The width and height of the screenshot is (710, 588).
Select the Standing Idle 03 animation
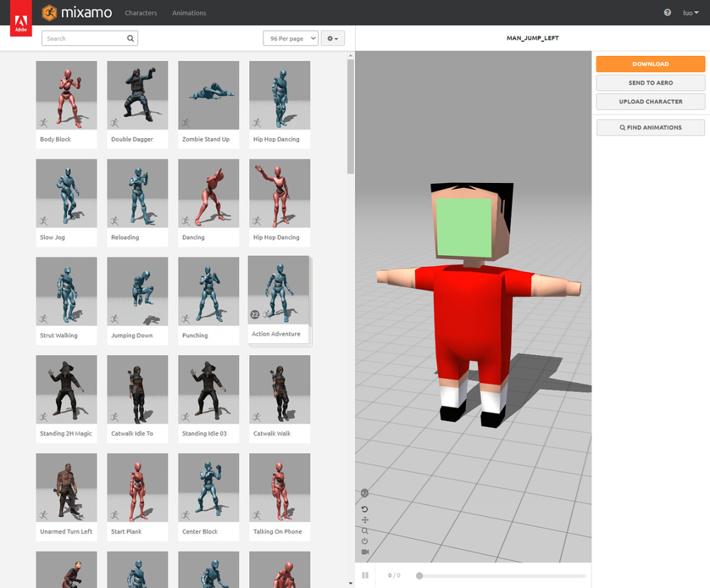209,399
